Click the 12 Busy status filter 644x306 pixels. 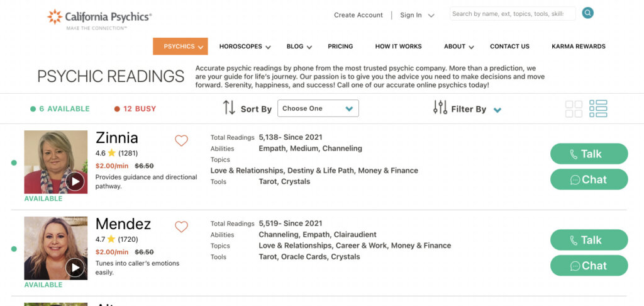pyautogui.click(x=135, y=109)
